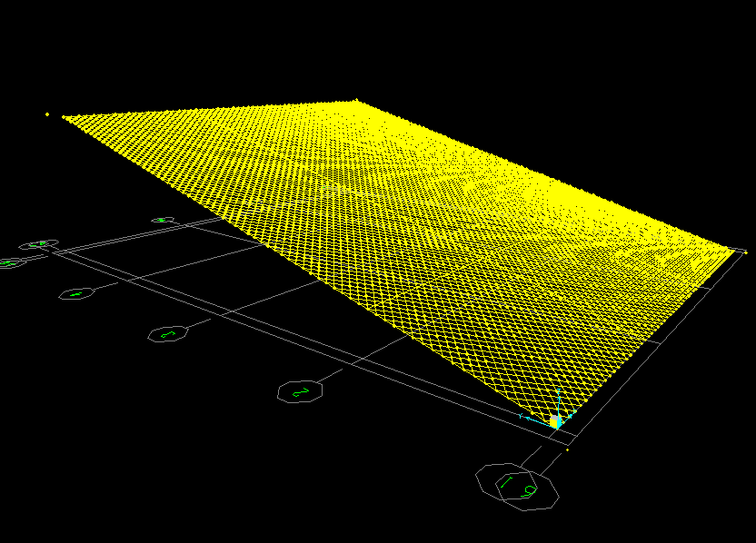Pick the overlapping bubble right of bubble 1
756x543 pixels.
point(532,491)
